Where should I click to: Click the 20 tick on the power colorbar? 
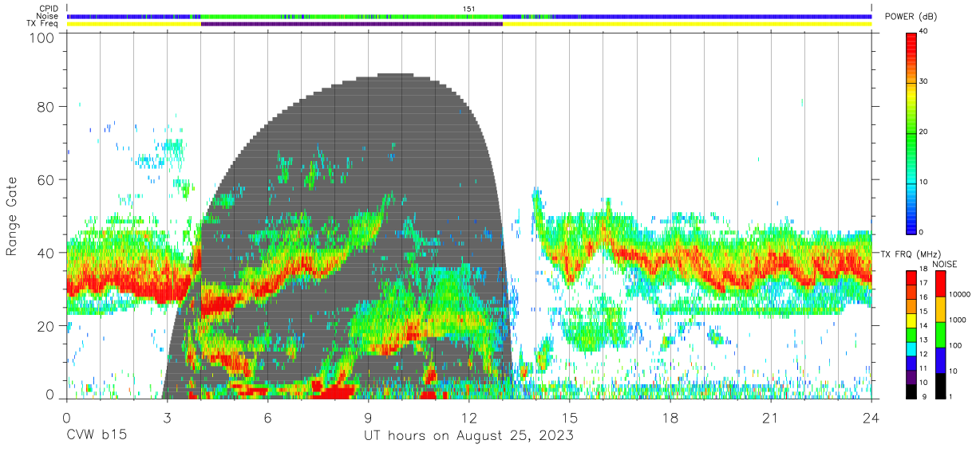[923, 132]
